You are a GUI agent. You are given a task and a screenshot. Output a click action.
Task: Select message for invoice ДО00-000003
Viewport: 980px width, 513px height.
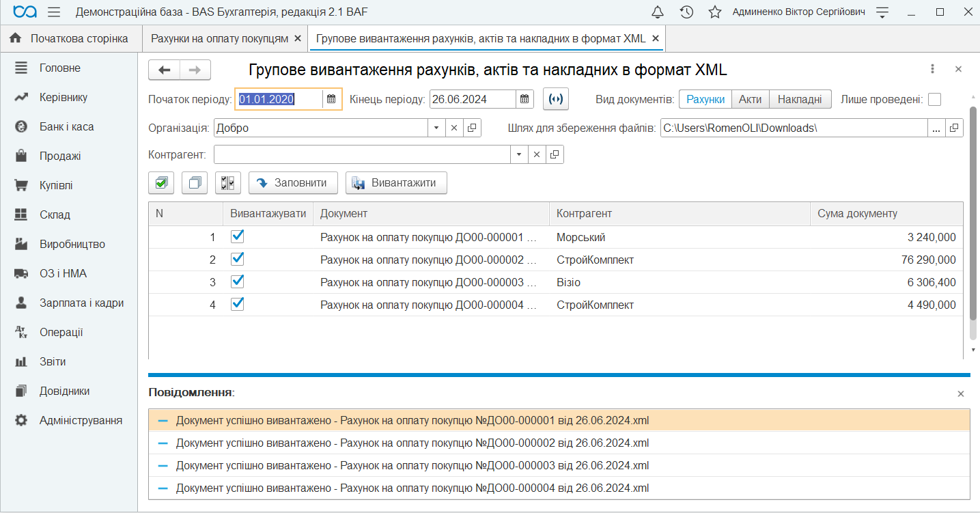click(559, 465)
